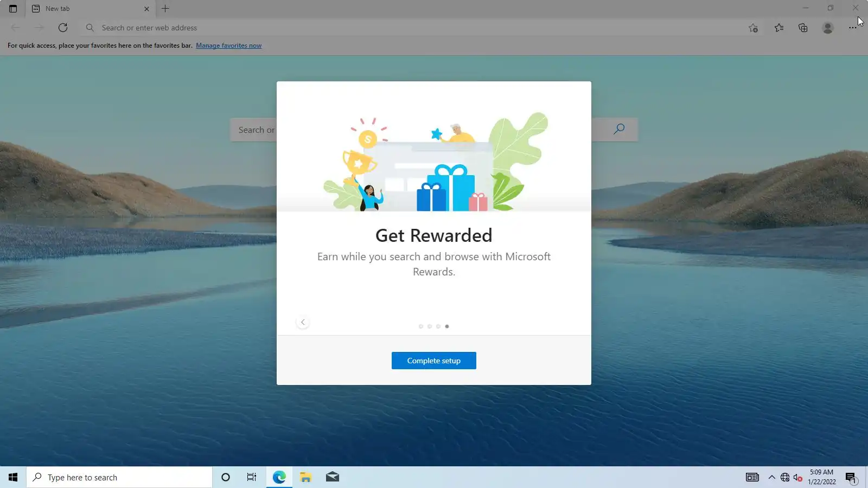Image resolution: width=868 pixels, height=488 pixels.
Task: Open the Favorites list icon
Action: pos(779,28)
